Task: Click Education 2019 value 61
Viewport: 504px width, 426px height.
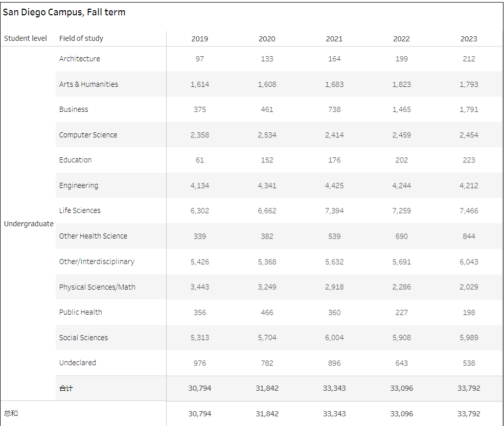Action: pyautogui.click(x=200, y=160)
